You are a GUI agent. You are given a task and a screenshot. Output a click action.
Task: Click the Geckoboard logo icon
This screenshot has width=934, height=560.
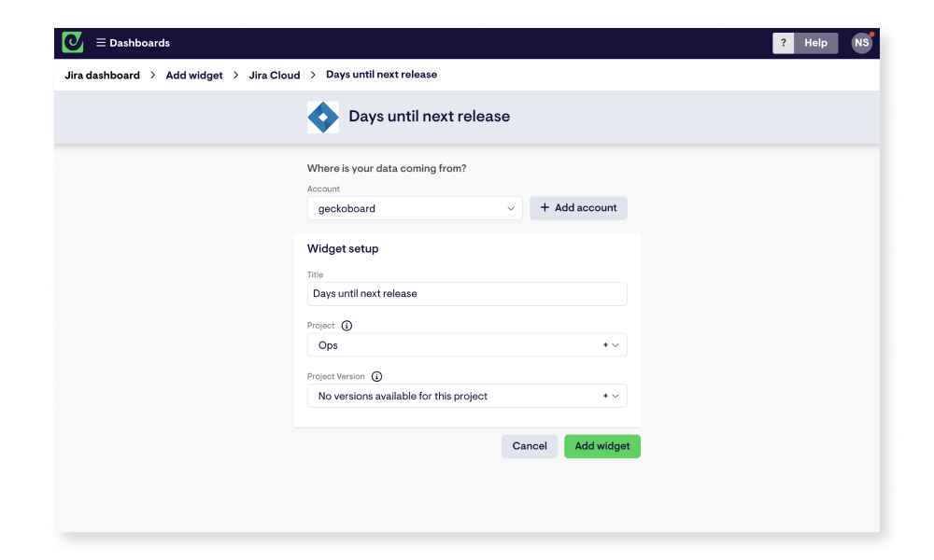(x=72, y=42)
